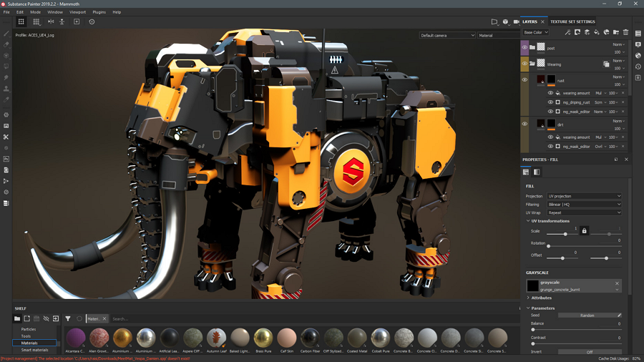Toggle horizontal symmetry mirror icon
The width and height of the screenshot is (644, 362).
(51, 21)
